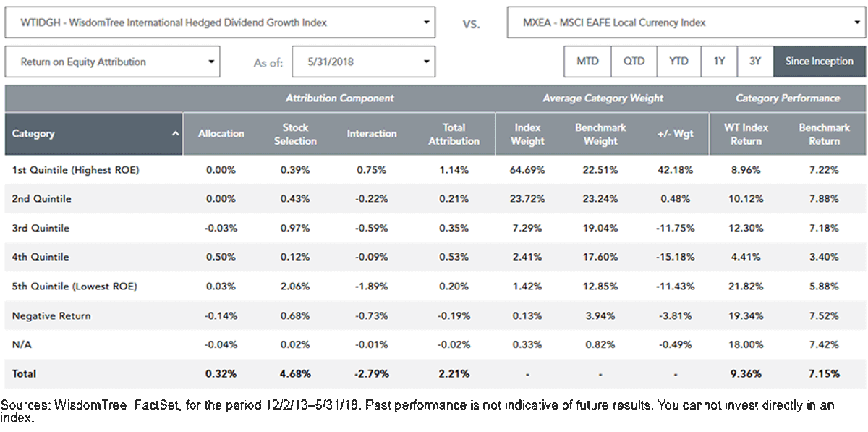
Task: Click the 0.32% total allocation cell
Action: pyautogui.click(x=221, y=374)
